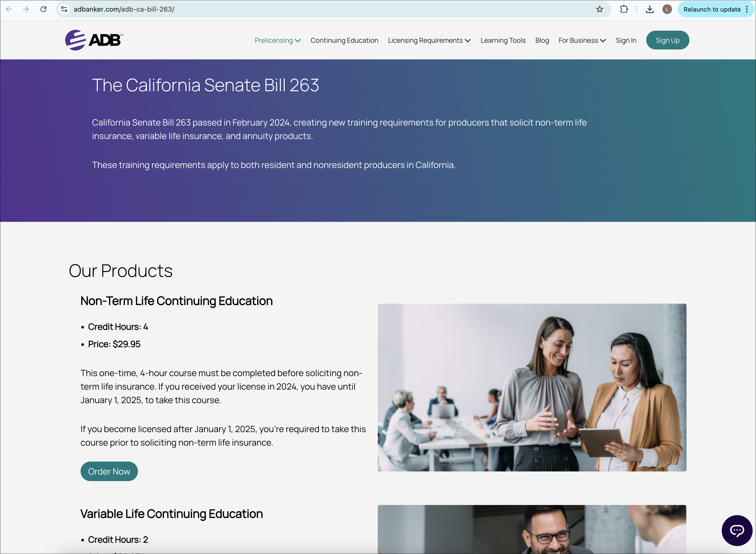The height and width of the screenshot is (554, 756).
Task: Expand the For Business dropdown
Action: [582, 41]
